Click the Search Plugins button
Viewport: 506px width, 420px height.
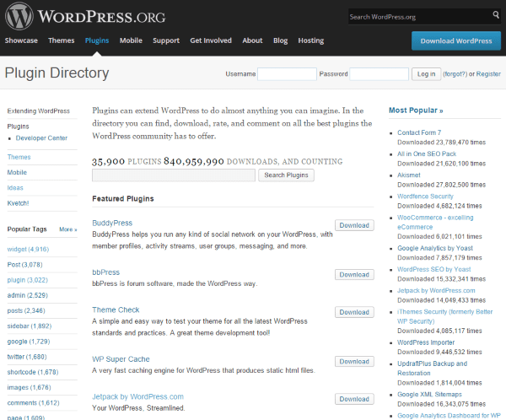(286, 175)
